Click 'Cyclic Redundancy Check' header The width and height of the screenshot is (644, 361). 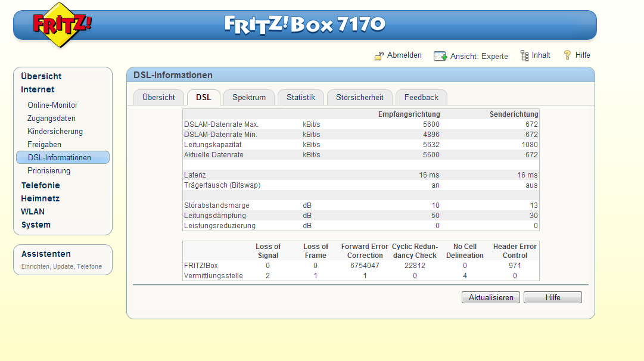point(415,251)
